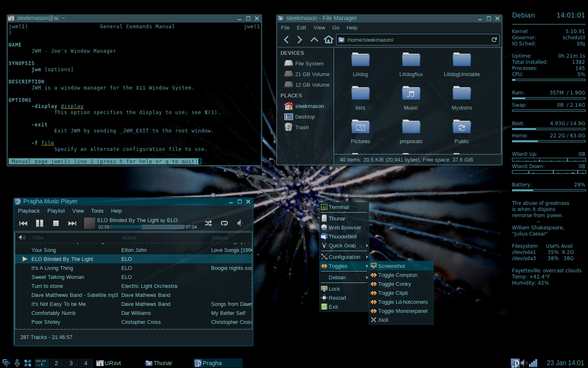Go to parent folder in Thunar

click(314, 40)
